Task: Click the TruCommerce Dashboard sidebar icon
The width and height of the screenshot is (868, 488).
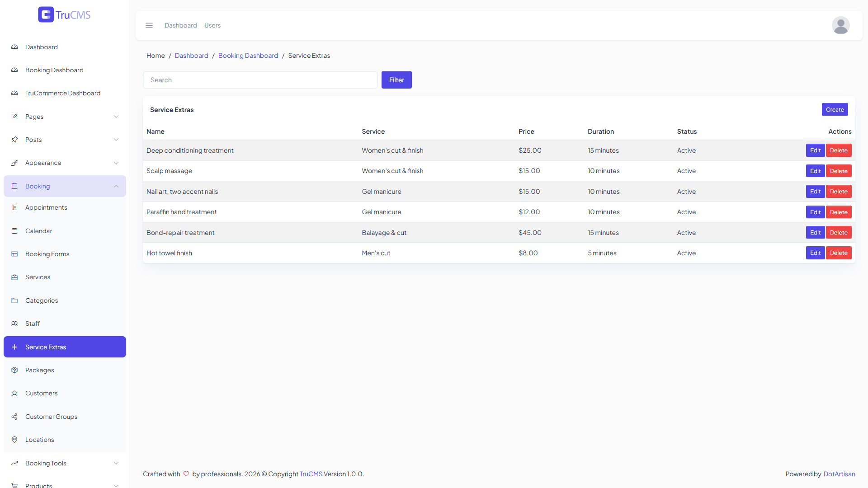Action: tap(14, 93)
